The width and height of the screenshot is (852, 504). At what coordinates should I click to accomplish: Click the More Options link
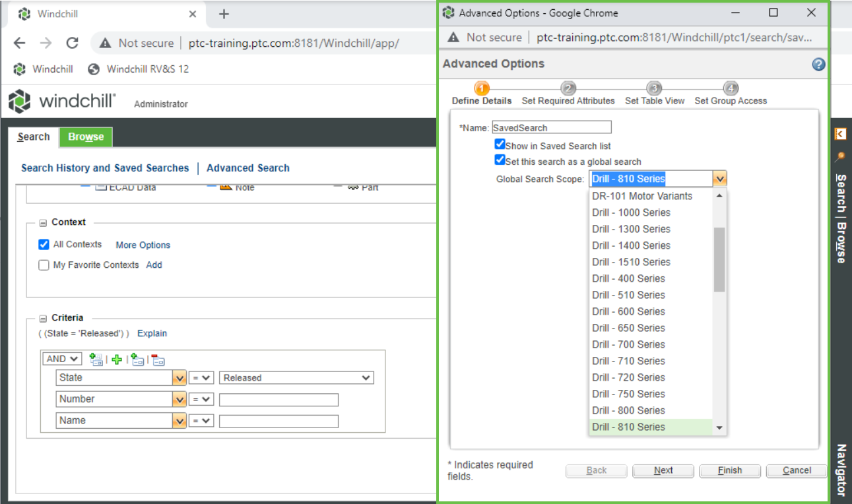pyautogui.click(x=143, y=245)
